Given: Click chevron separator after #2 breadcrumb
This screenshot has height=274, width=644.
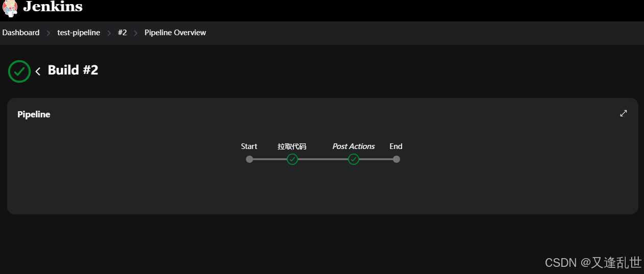Looking at the screenshot, I should 136,33.
